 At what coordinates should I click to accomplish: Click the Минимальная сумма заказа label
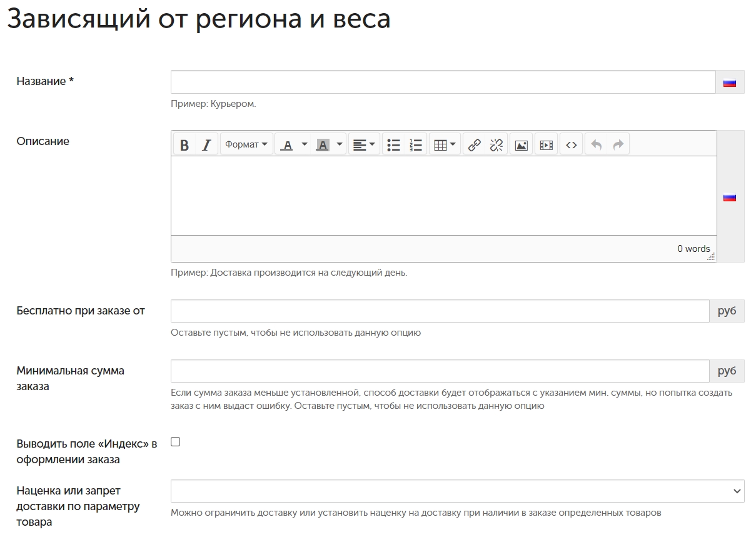(71, 378)
